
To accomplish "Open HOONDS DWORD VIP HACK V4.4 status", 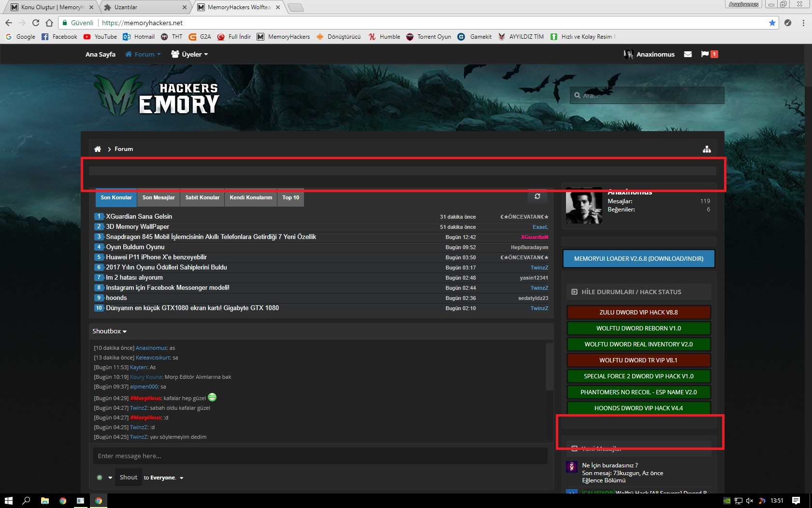I will point(638,408).
